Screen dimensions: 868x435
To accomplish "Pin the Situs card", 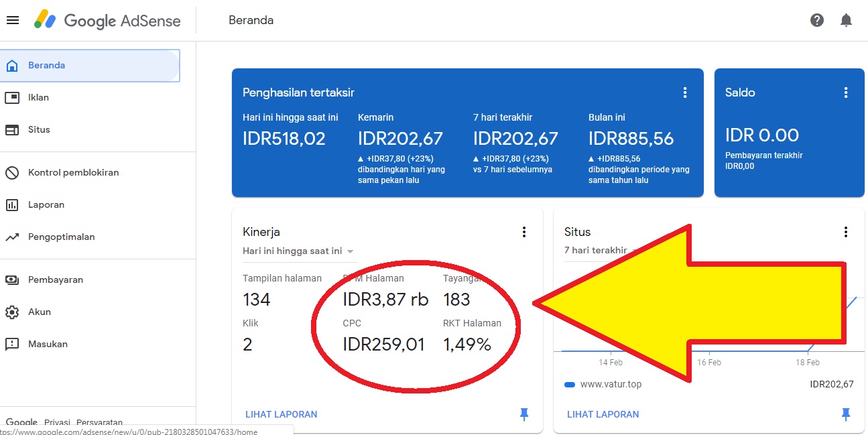I will [845, 414].
